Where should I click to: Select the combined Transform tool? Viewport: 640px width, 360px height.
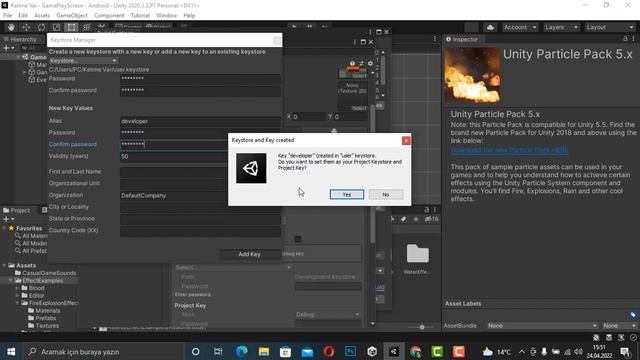click(87, 27)
